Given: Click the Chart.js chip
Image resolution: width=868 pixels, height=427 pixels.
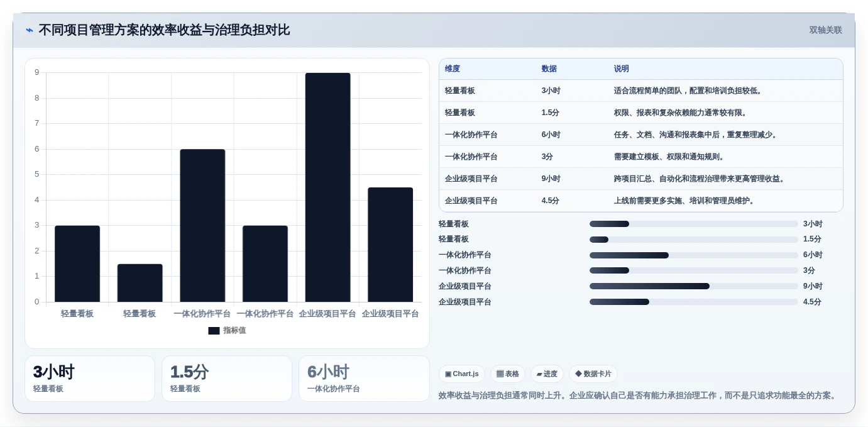Looking at the screenshot, I should tap(462, 374).
